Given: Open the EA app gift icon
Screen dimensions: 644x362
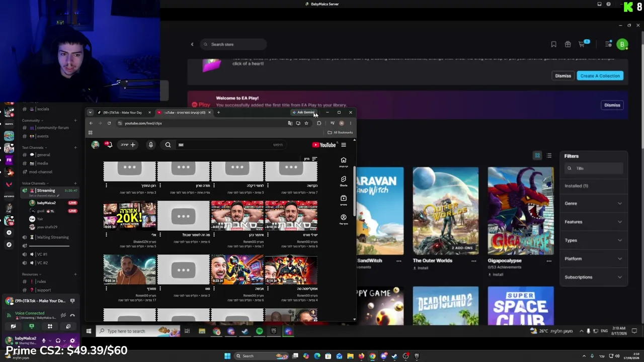Looking at the screenshot, I should tap(568, 44).
